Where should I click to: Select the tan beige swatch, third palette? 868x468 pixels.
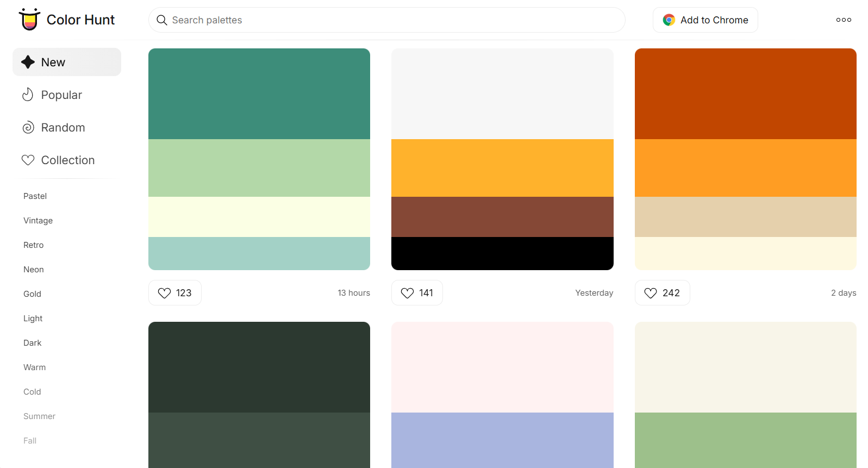(x=746, y=217)
